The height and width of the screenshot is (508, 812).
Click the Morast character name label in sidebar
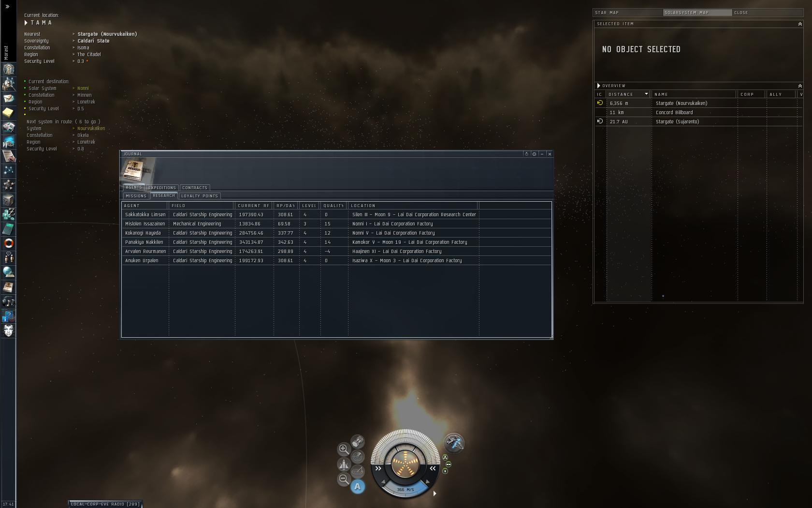6,53
